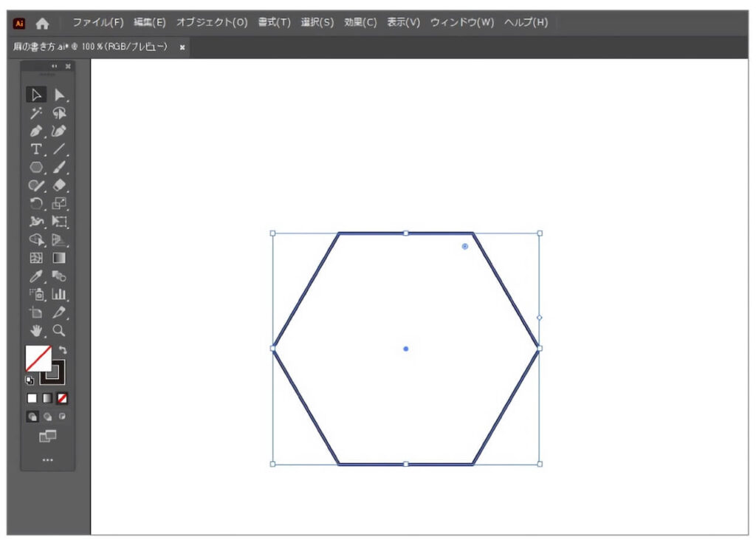Collapse toolbar with double arrows

[55, 66]
